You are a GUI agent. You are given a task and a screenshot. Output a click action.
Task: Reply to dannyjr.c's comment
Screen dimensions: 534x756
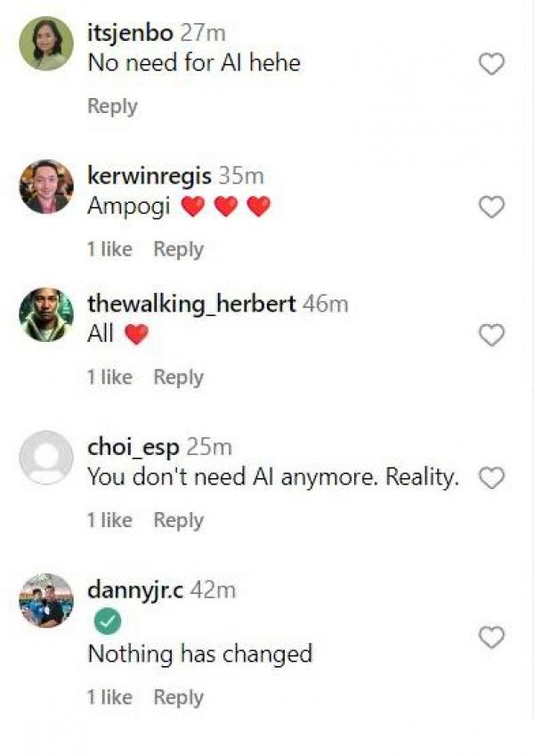coord(178,698)
